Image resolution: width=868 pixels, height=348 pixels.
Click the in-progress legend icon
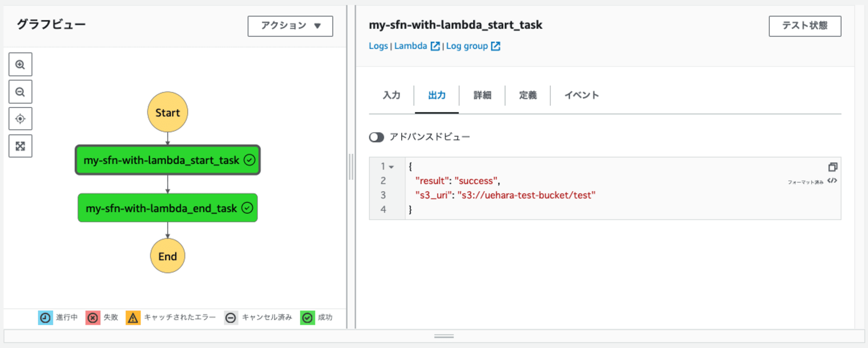pyautogui.click(x=45, y=318)
